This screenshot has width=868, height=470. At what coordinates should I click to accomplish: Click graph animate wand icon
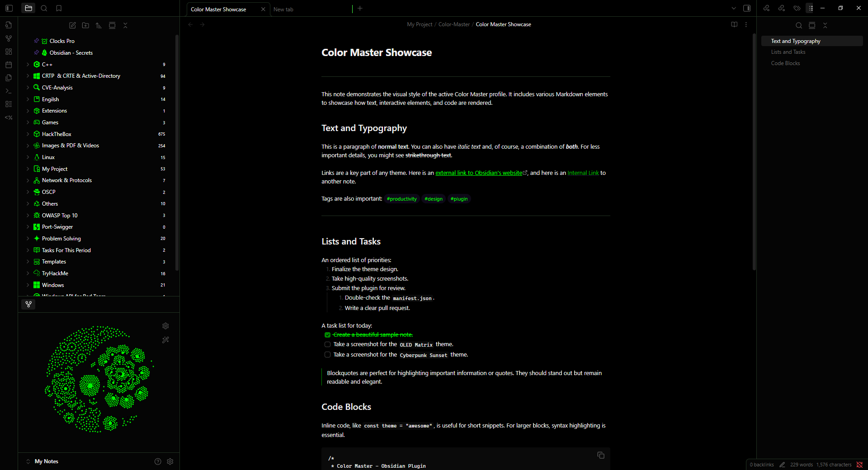pos(165,339)
